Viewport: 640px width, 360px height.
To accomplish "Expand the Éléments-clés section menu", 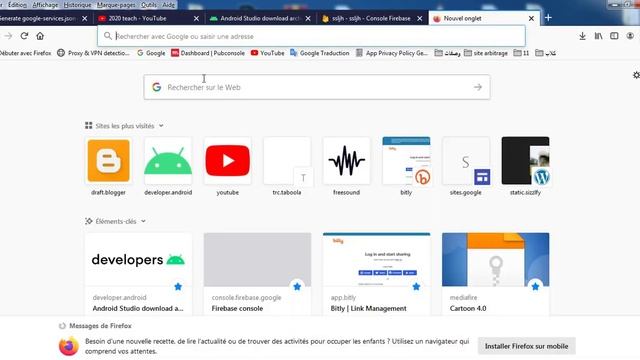I will pyautogui.click(x=143, y=221).
